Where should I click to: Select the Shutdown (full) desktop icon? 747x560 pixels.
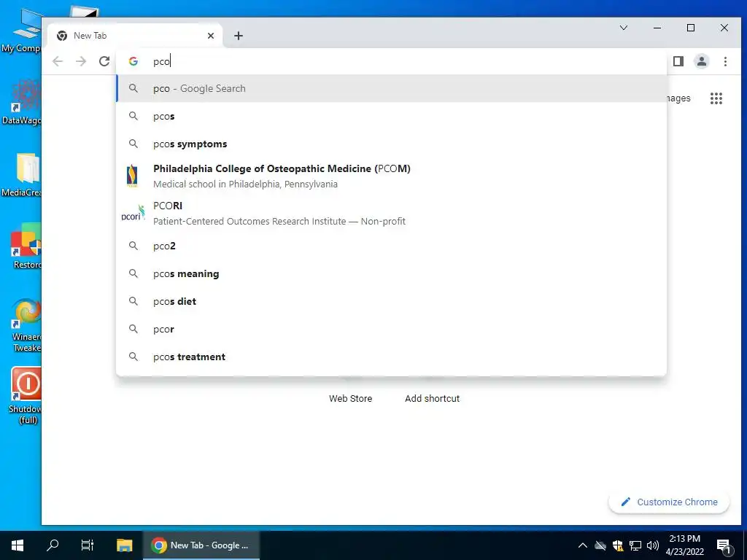(25, 396)
